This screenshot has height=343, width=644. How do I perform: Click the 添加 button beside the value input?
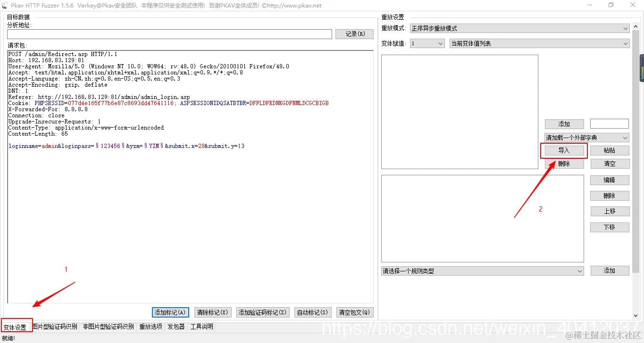coord(564,124)
